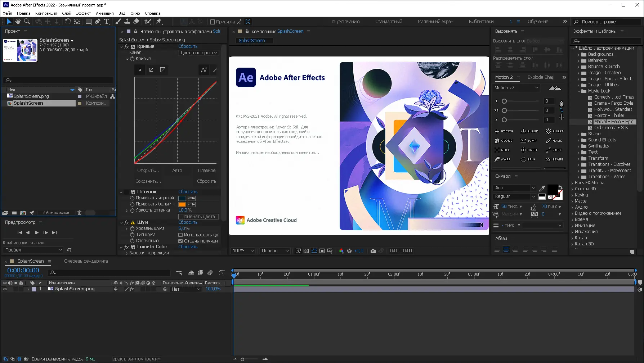Activate the Horizontal Type tool

point(107,22)
